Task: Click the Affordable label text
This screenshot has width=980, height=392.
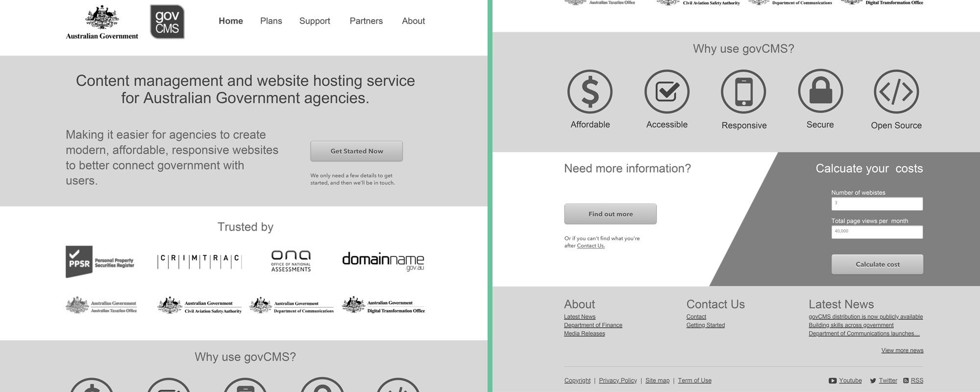Action: (x=590, y=124)
